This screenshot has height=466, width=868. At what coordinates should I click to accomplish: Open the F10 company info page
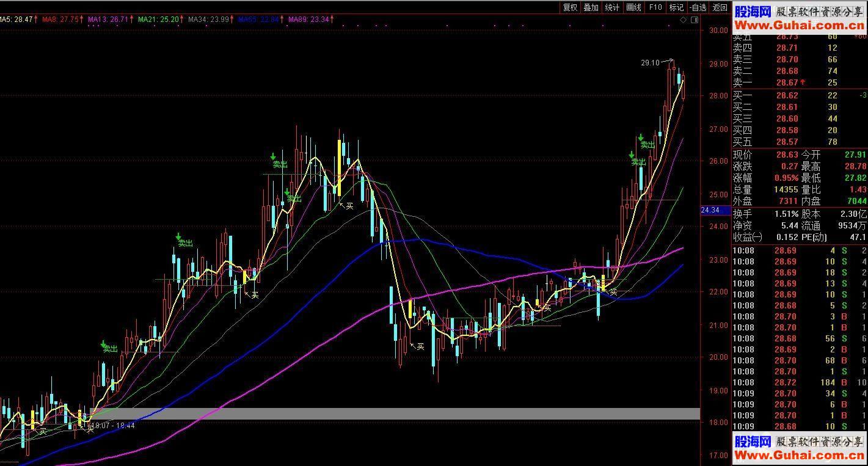point(655,7)
